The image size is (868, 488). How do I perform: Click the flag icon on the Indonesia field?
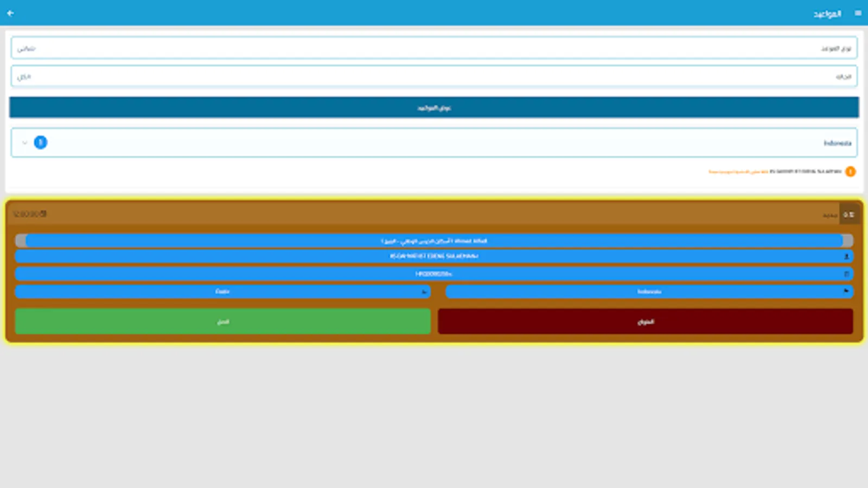pyautogui.click(x=846, y=291)
